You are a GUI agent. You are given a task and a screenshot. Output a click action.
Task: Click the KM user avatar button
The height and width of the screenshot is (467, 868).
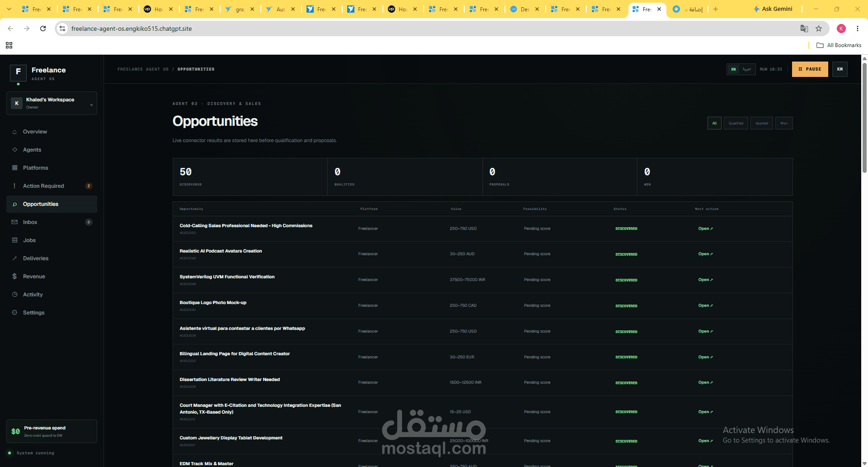pyautogui.click(x=840, y=69)
